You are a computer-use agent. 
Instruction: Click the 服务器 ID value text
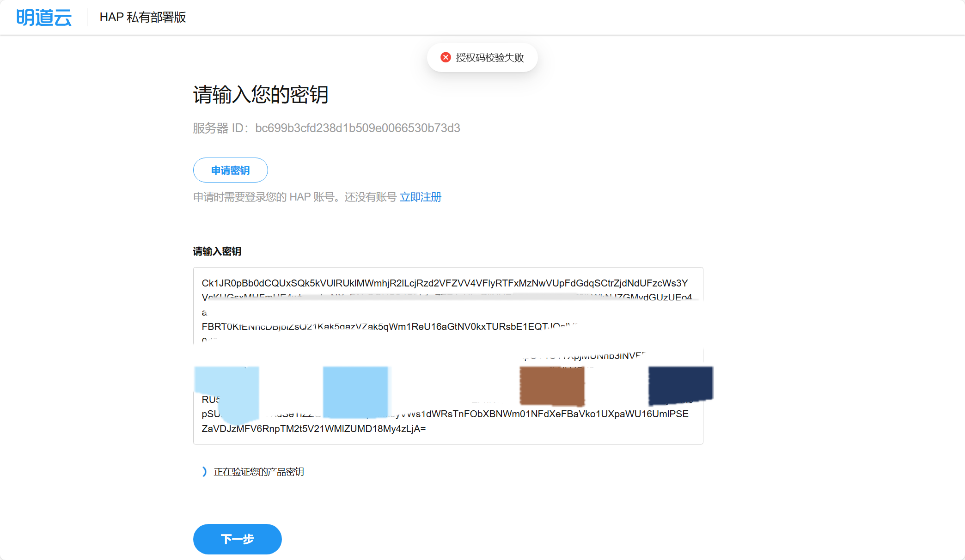358,128
